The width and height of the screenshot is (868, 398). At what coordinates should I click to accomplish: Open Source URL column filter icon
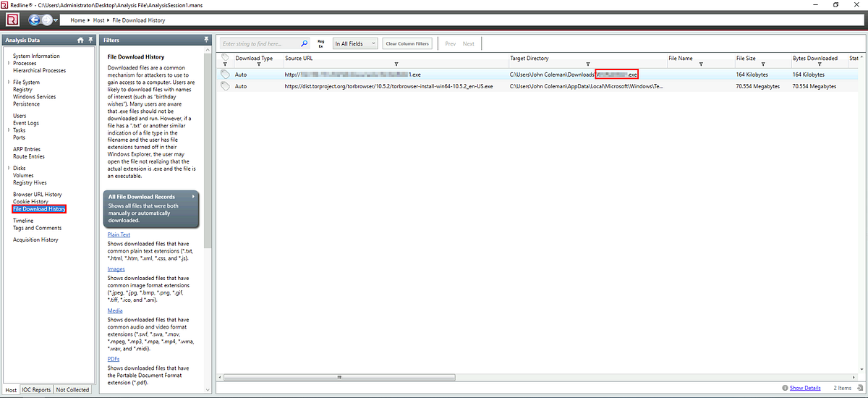396,64
